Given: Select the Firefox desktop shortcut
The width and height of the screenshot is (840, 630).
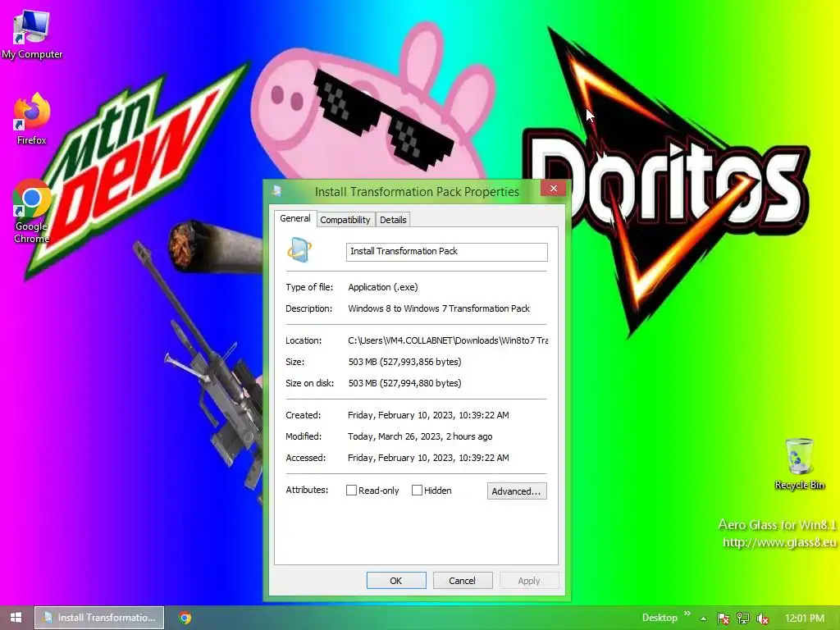Looking at the screenshot, I should [x=32, y=119].
